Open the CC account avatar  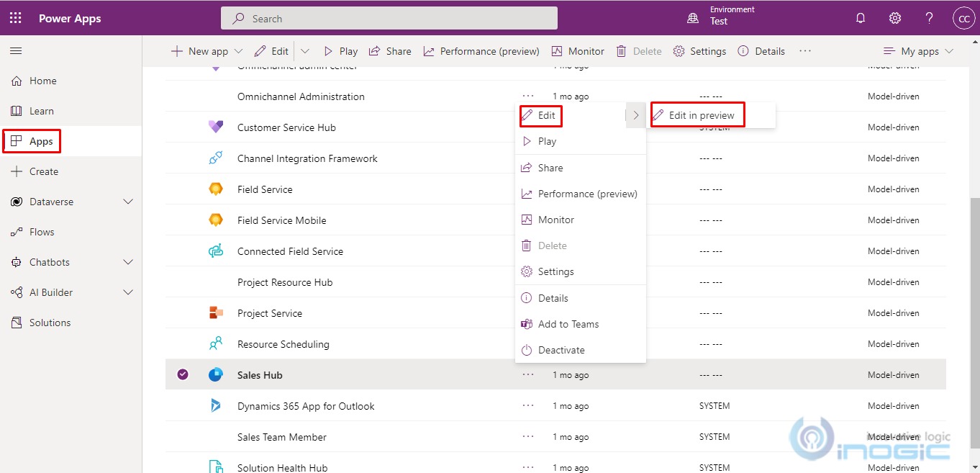coord(963,19)
